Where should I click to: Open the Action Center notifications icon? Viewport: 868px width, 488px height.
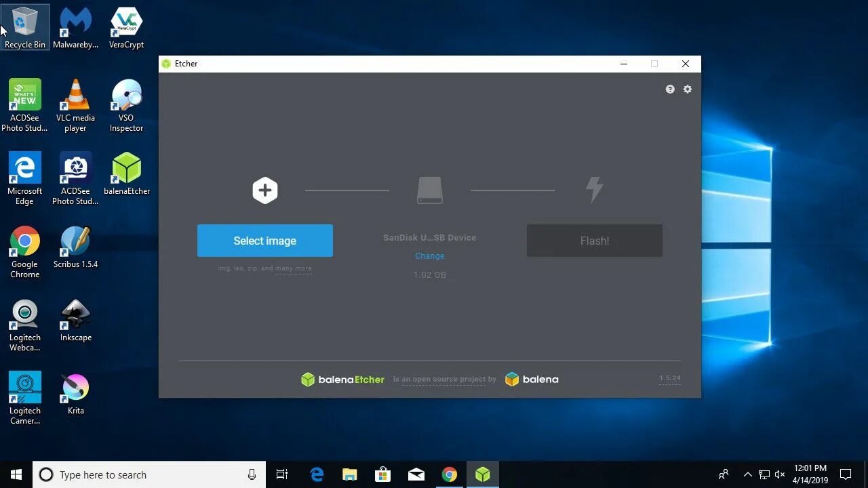pos(846,474)
